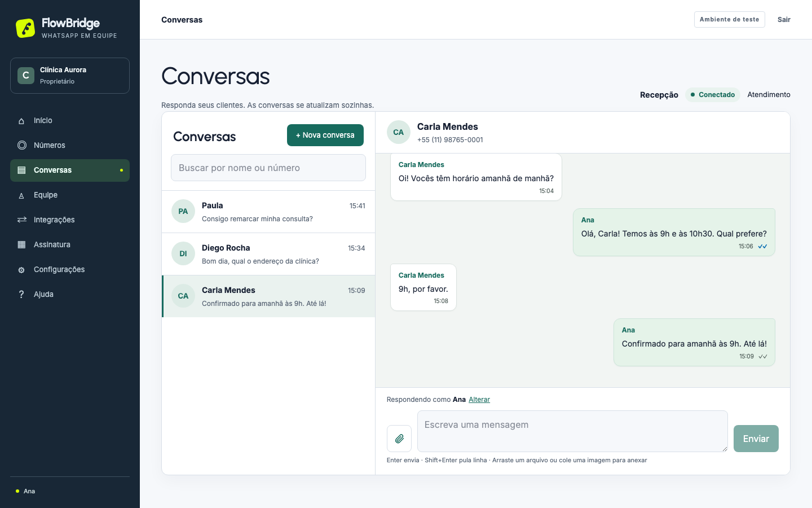Viewport: 812px width, 508px height.
Task: Open the Assinatura page
Action: (70, 245)
